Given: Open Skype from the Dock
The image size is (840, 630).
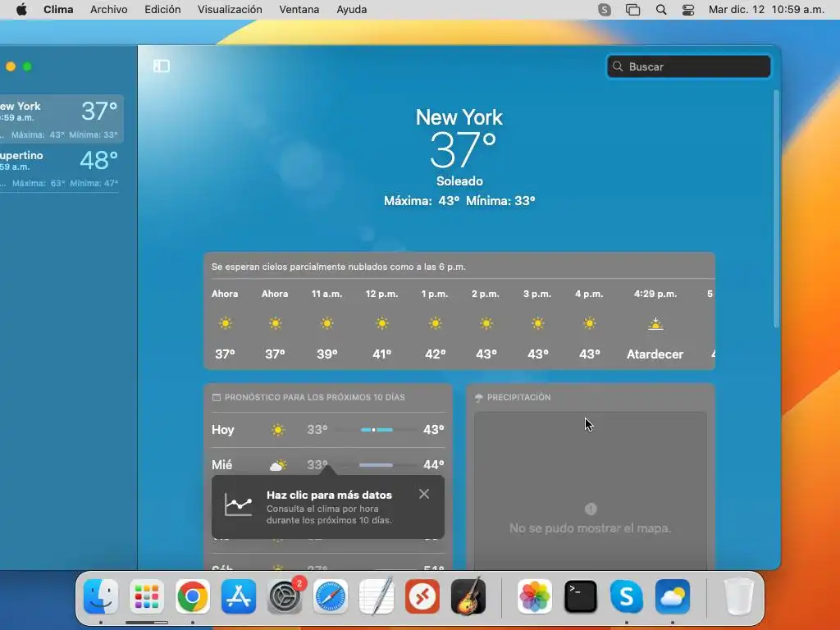Looking at the screenshot, I should [626, 596].
